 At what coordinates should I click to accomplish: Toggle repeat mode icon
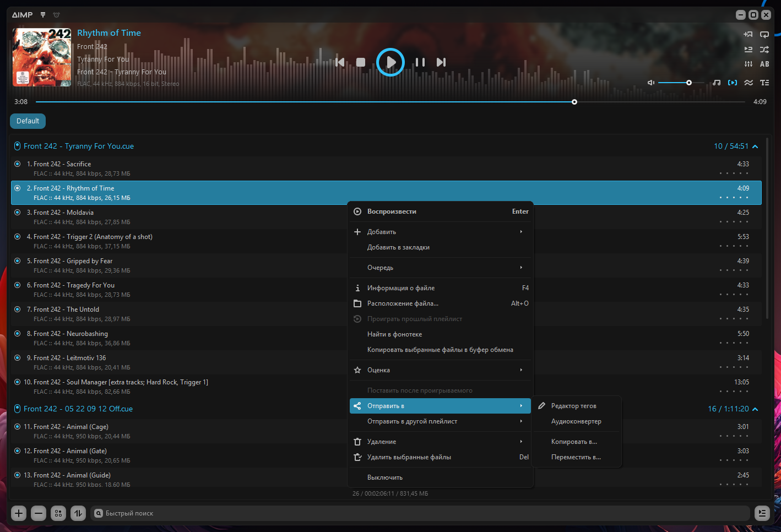[x=764, y=34]
